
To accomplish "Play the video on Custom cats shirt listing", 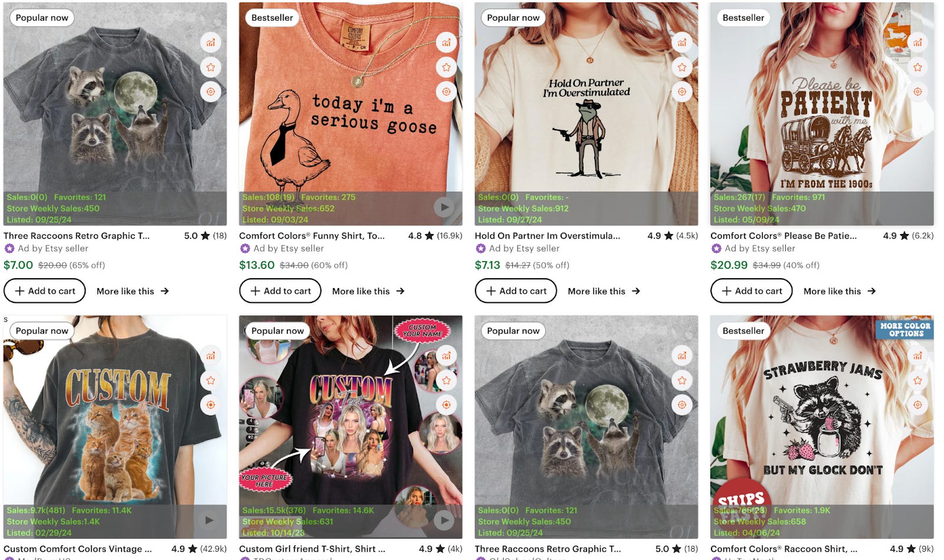I will pos(209,520).
